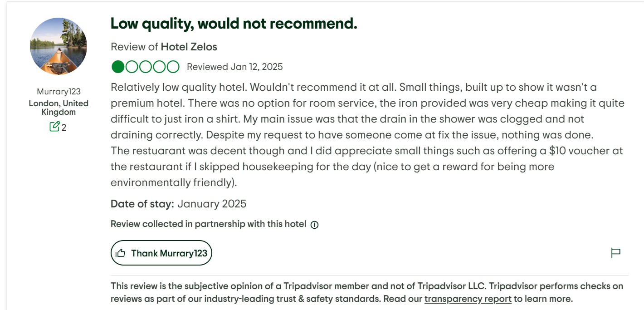Click the thumbs-up icon in the Thank button
Image resolution: width=644 pixels, height=310 pixels.
tap(120, 253)
